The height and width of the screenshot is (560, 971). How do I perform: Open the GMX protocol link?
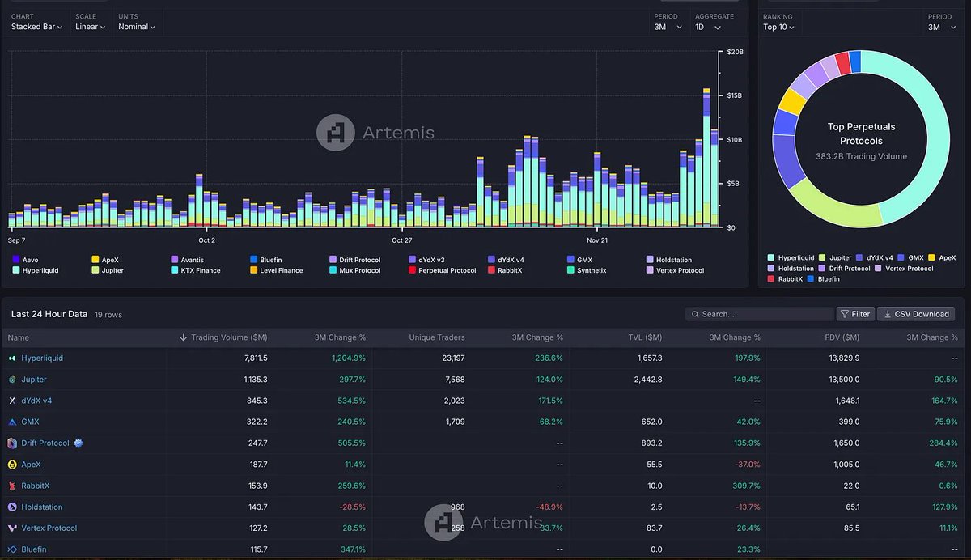30,422
